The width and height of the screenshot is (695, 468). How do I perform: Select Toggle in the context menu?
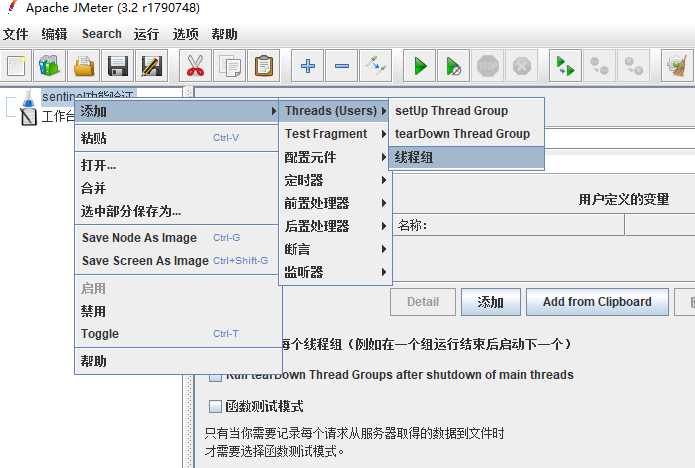tap(178, 334)
